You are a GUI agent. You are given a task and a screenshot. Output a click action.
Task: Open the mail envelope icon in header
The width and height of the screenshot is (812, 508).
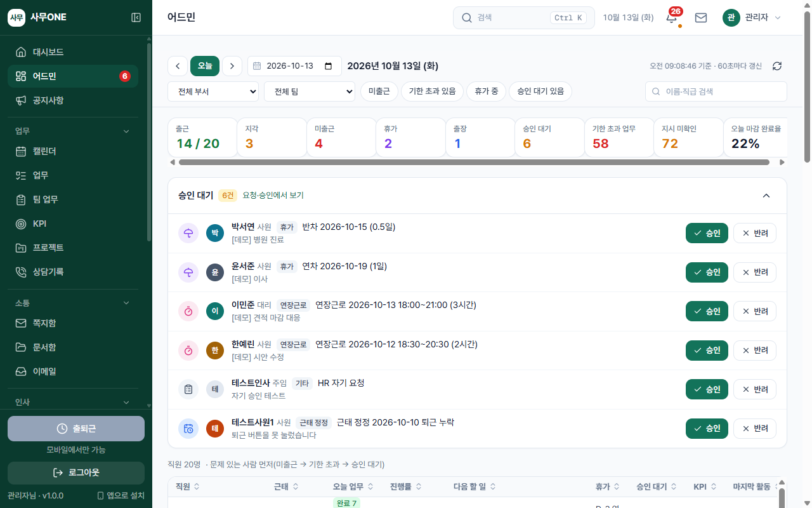[701, 18]
